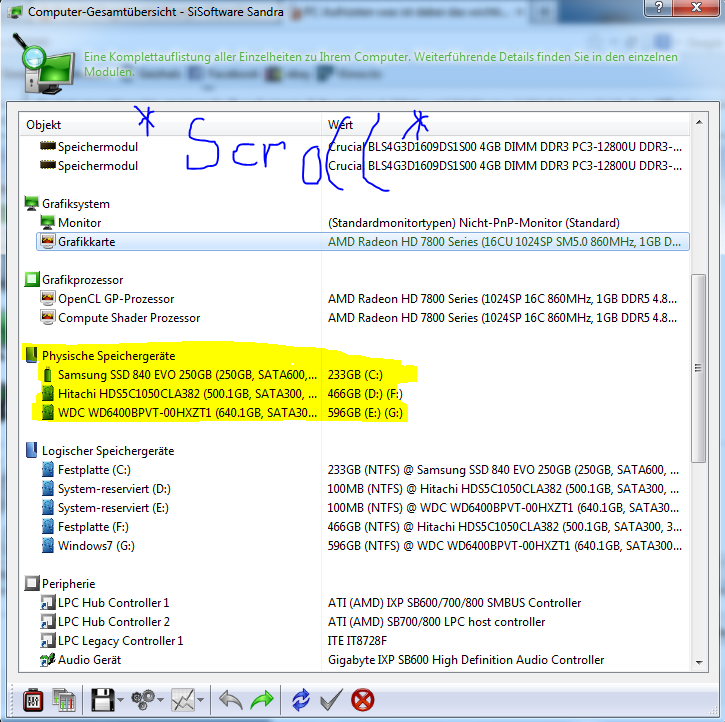725x722 pixels.
Task: Select the OpenCL GP-Prozessor row
Action: [362, 299]
